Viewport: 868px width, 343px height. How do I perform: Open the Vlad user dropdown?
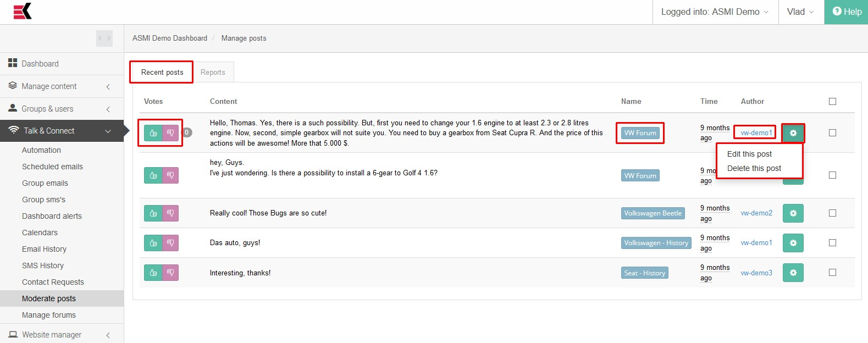pyautogui.click(x=801, y=12)
